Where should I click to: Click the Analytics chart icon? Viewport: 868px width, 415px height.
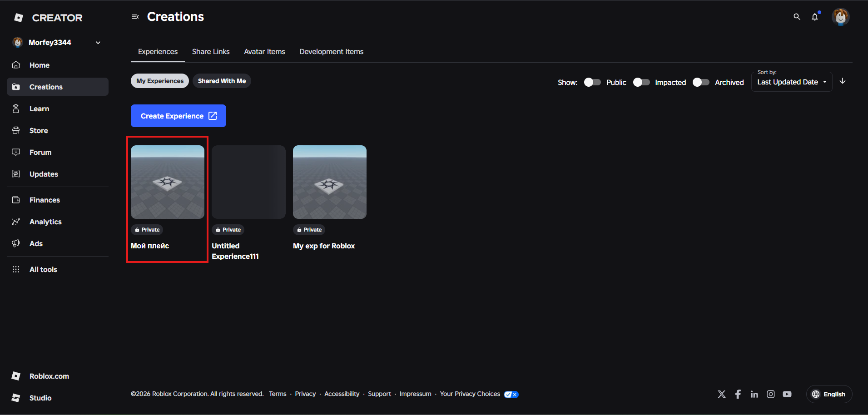pyautogui.click(x=16, y=222)
